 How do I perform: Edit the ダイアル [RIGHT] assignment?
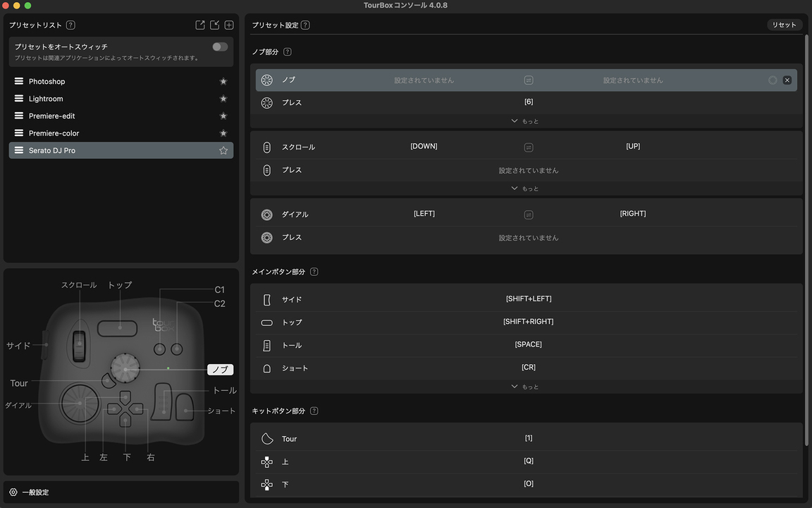point(633,214)
